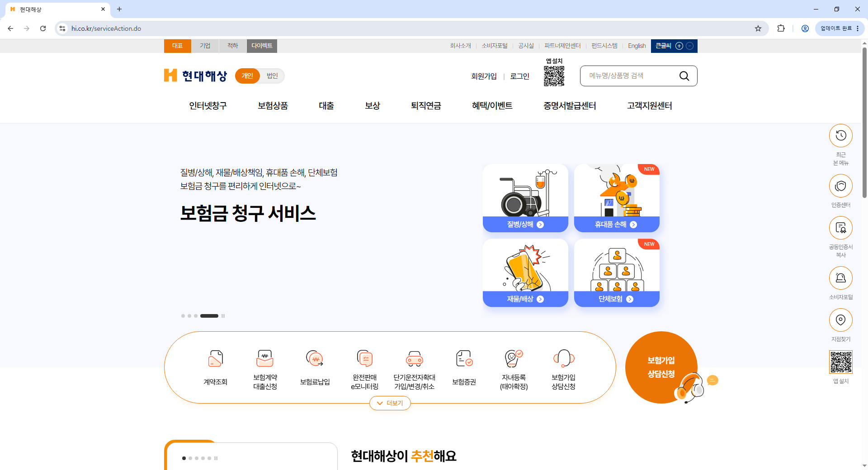Click the 로그인 link
868x470 pixels.
[x=519, y=76]
